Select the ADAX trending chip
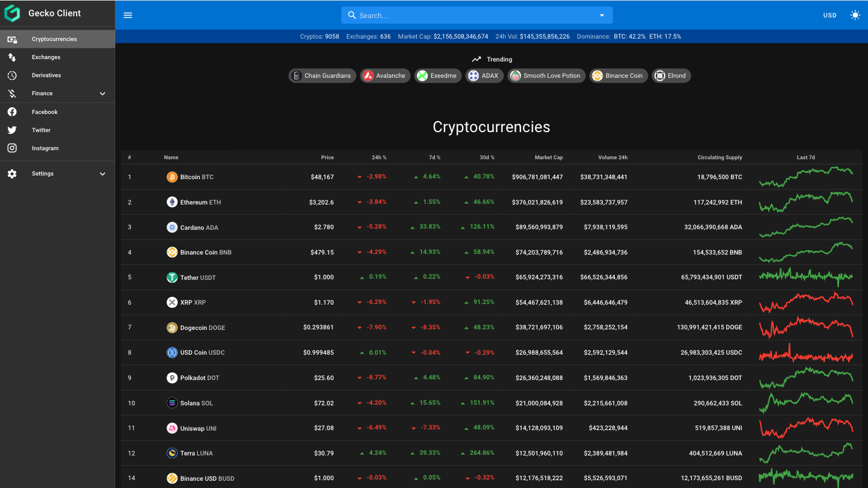This screenshot has height=488, width=868. point(484,75)
